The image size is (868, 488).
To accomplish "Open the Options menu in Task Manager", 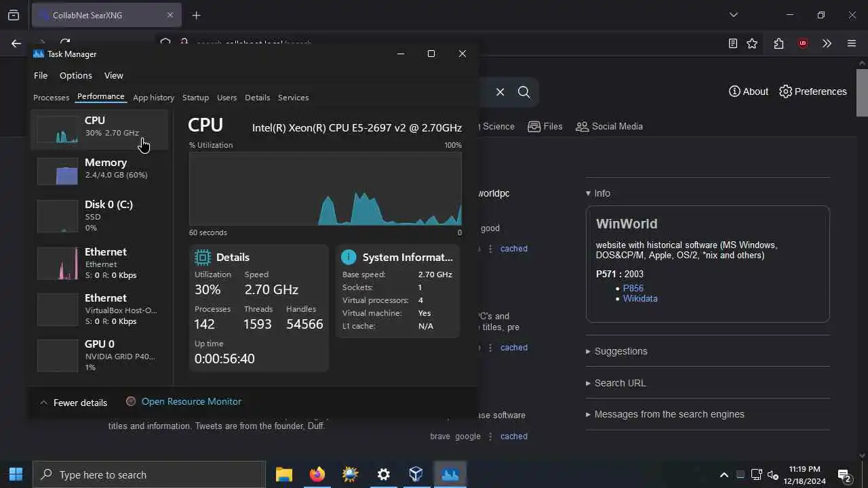I will pos(75,75).
